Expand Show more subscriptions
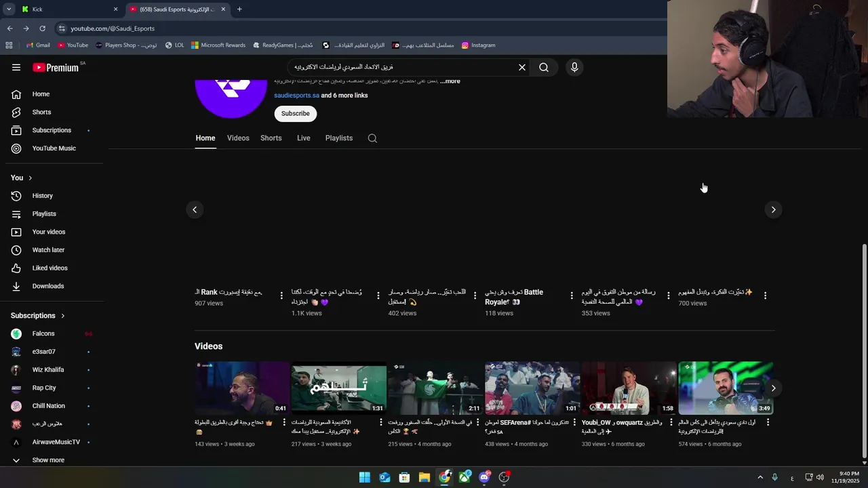 (52, 460)
